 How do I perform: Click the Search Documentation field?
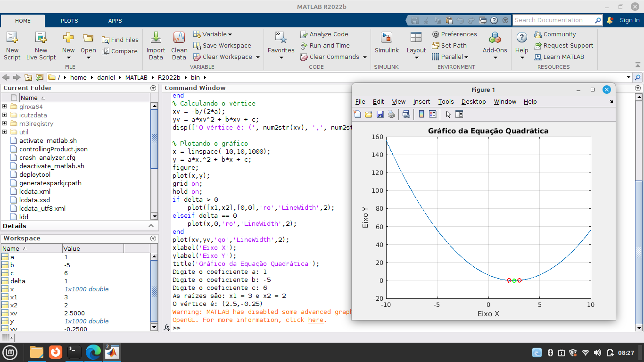(553, 20)
